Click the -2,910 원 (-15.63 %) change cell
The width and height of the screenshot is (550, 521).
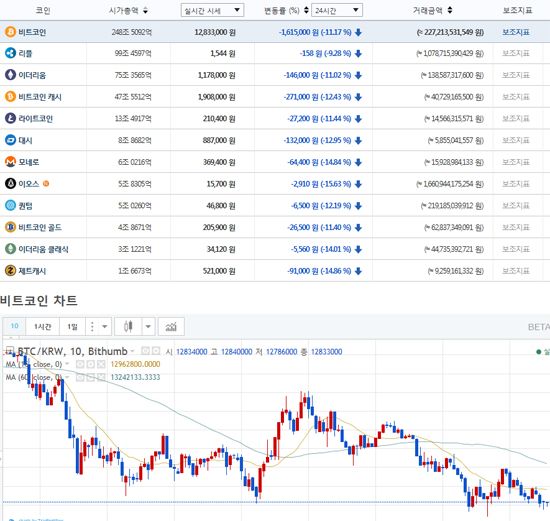(321, 184)
